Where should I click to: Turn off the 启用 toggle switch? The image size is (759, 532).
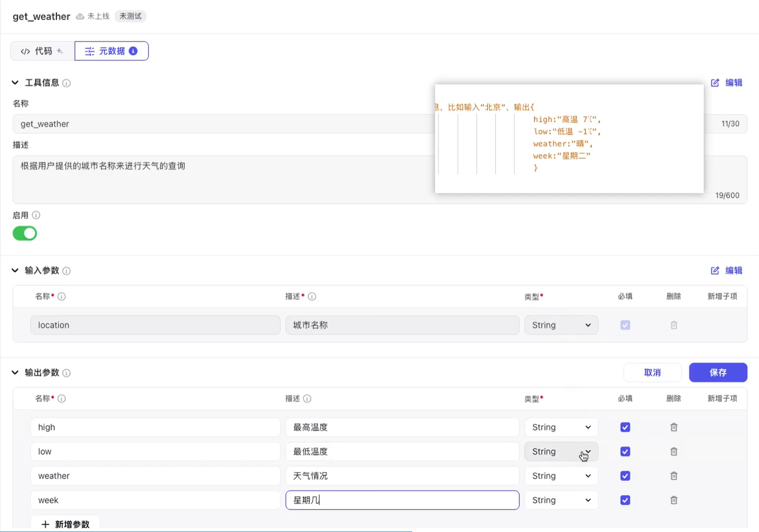tap(25, 233)
